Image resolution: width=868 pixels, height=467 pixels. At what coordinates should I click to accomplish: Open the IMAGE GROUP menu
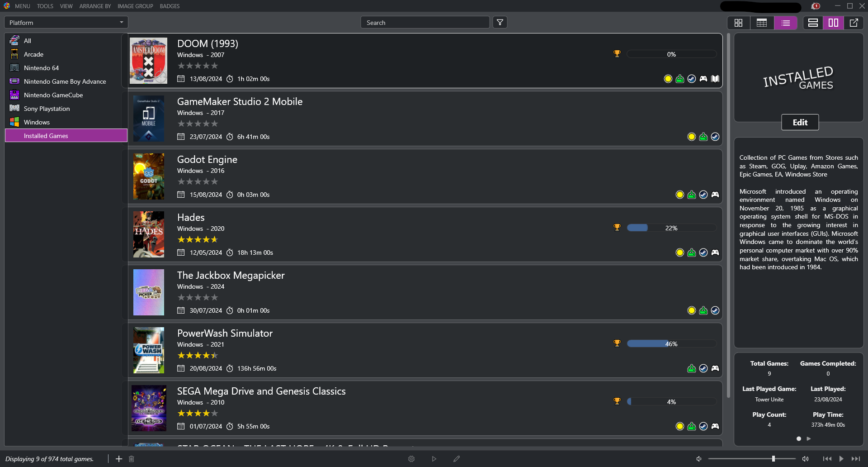click(x=135, y=6)
